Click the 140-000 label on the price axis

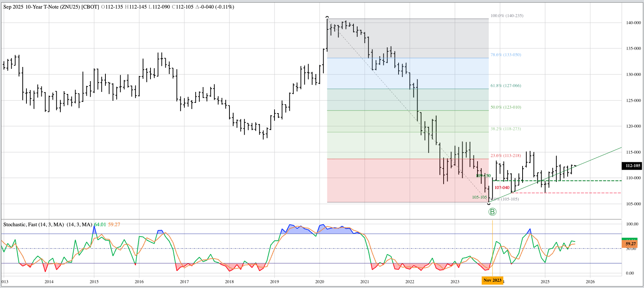click(633, 23)
